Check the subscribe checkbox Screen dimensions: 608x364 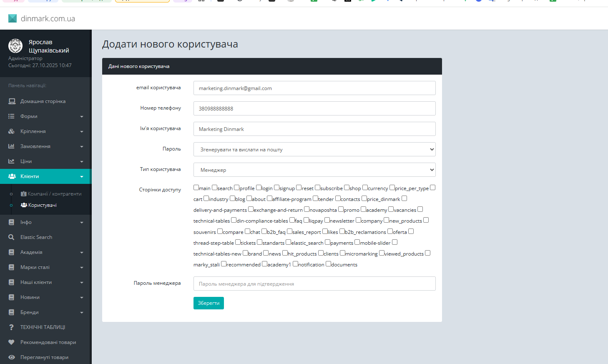318,188
